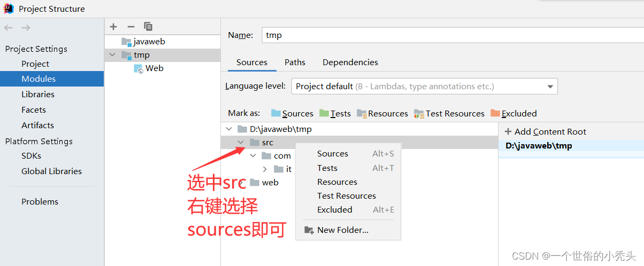
Task: Switch to the Dependencies tab
Action: 350,62
